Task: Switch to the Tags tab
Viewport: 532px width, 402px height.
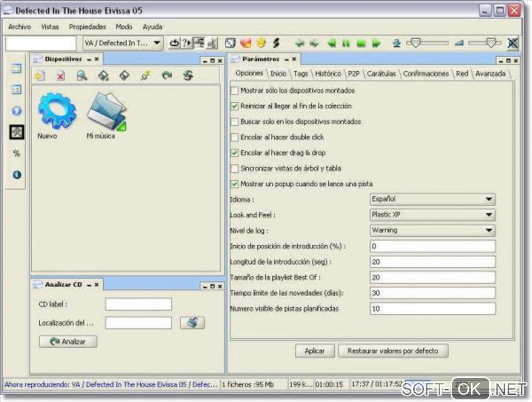Action: [x=300, y=74]
